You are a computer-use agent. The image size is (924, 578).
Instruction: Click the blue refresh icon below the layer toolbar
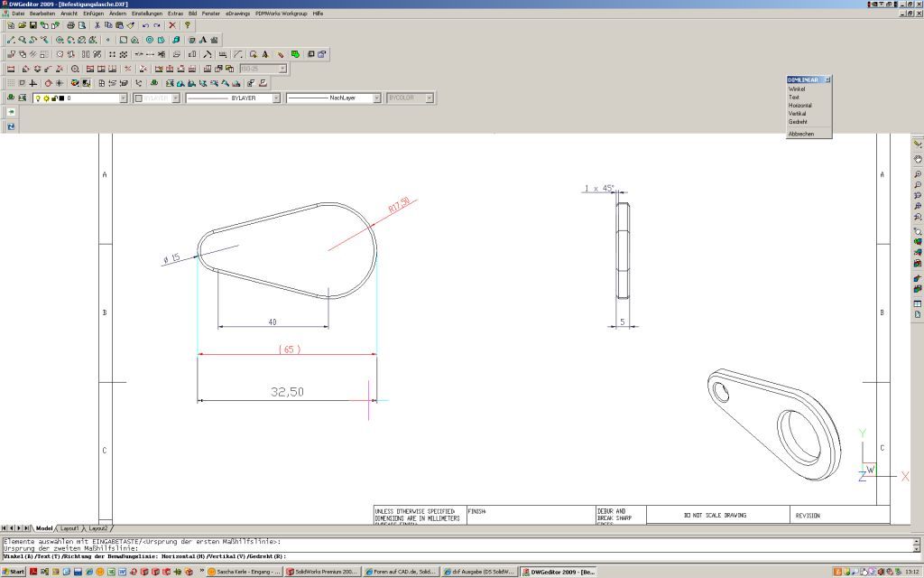tap(11, 126)
